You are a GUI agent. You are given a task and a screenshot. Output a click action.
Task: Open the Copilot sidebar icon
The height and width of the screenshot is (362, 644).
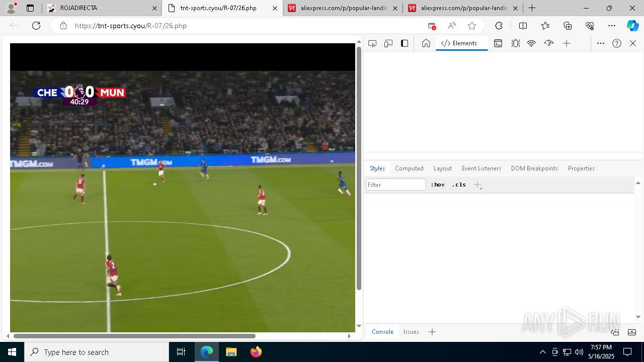(632, 26)
